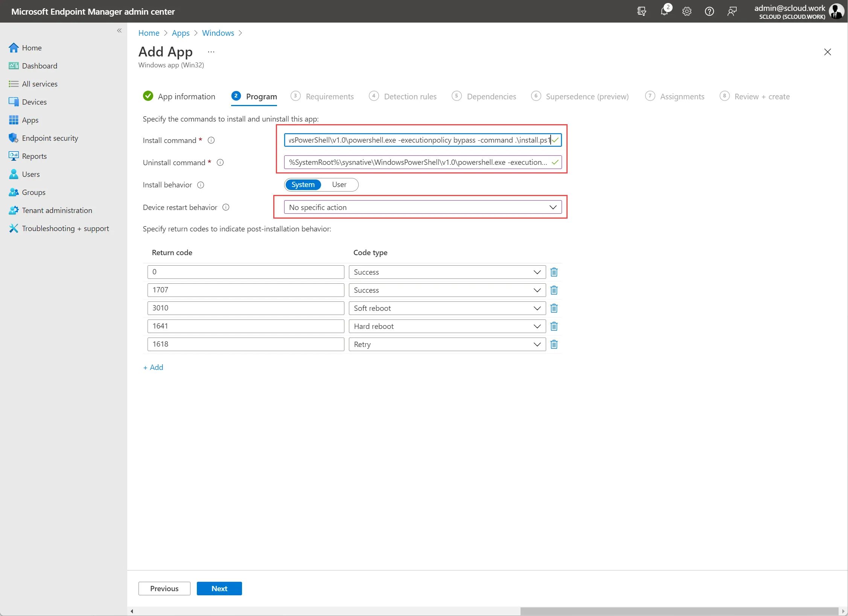Open Endpoint security in the sidebar
This screenshot has width=848, height=616.
tap(50, 138)
